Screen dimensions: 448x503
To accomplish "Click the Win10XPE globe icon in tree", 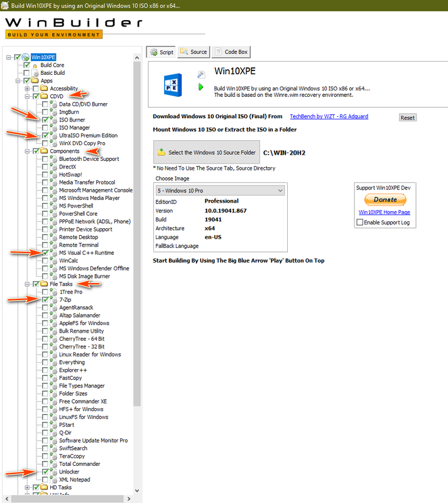I will [26, 57].
